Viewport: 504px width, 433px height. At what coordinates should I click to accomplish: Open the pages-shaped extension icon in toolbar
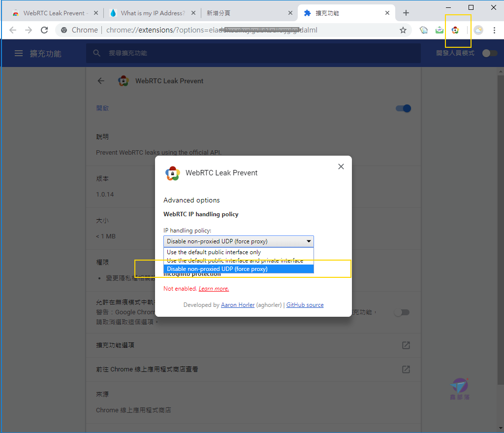424,30
